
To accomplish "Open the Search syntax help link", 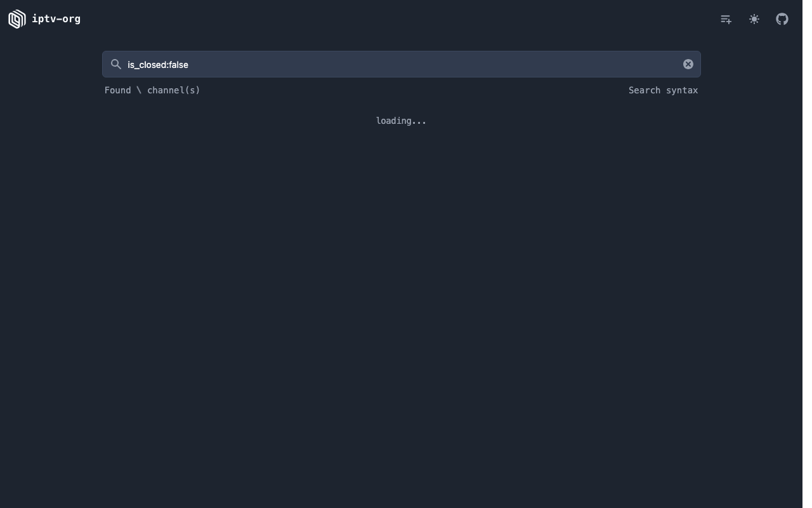I will tap(664, 90).
